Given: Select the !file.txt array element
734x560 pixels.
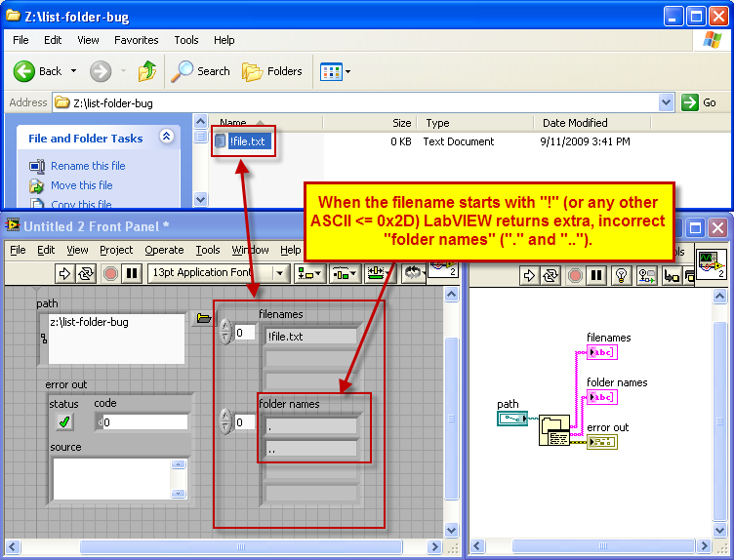Looking at the screenshot, I should click(311, 337).
